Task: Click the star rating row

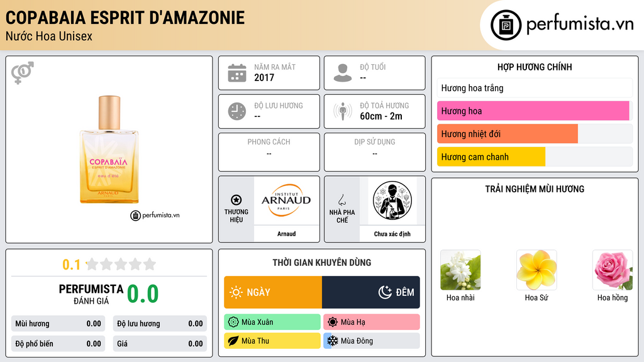Action: coord(121,265)
